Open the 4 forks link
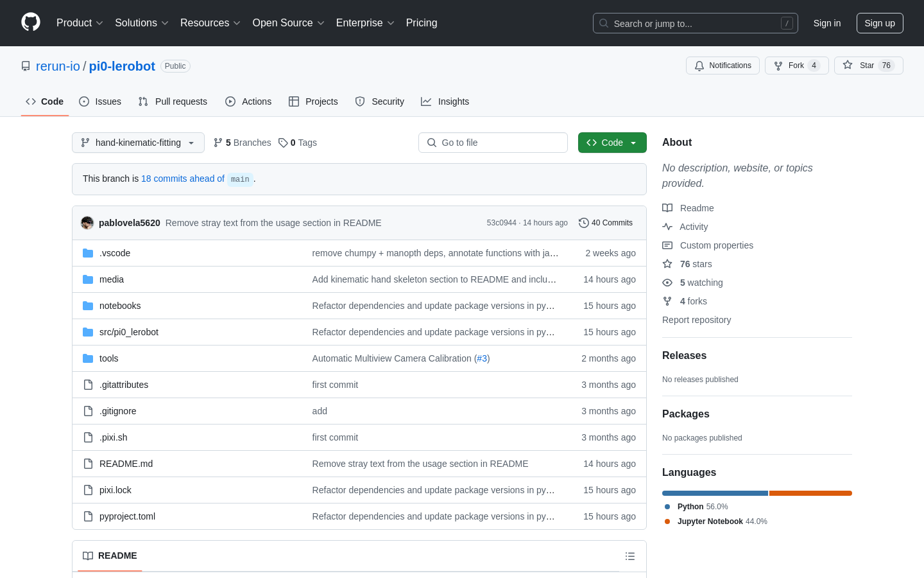 pyautogui.click(x=694, y=301)
